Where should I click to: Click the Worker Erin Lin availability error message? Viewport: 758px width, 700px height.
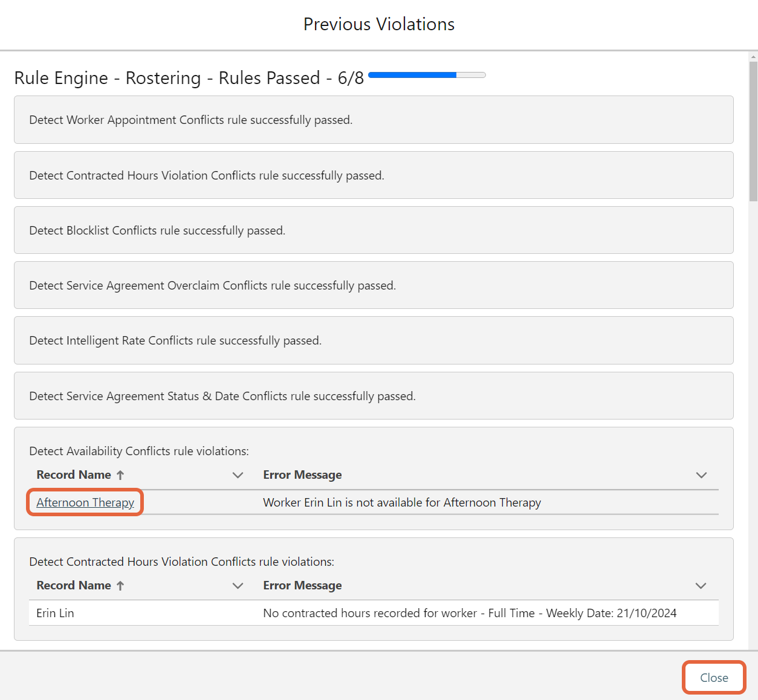(x=401, y=502)
